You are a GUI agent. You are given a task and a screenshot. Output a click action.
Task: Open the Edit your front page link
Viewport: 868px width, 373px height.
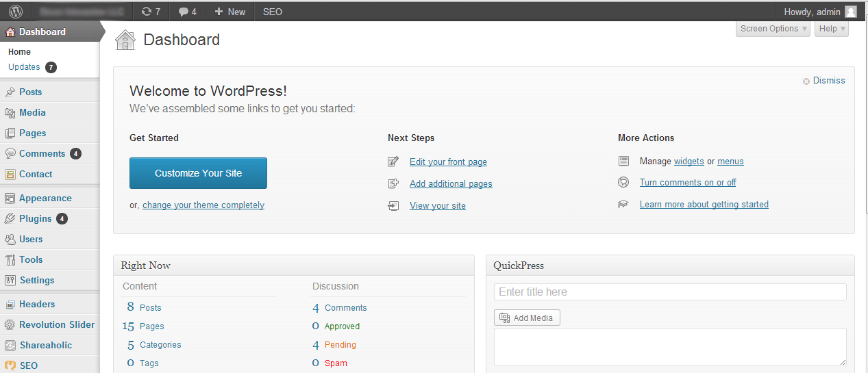point(448,162)
